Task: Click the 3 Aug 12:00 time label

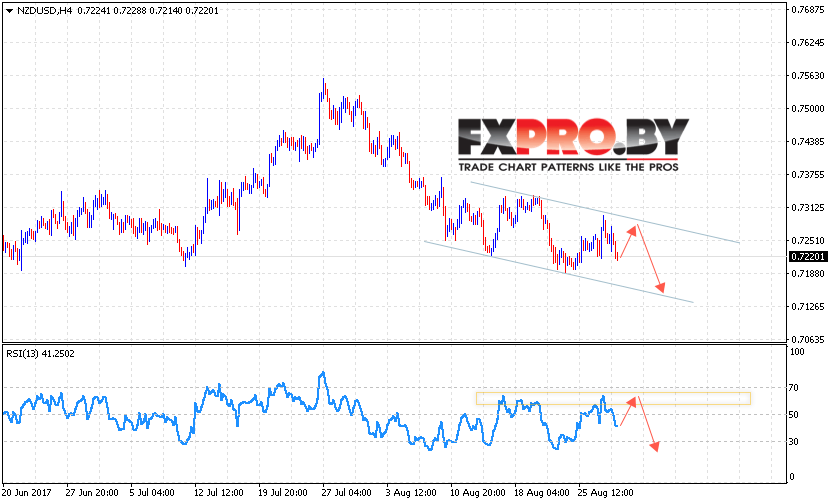Action: pos(411,493)
